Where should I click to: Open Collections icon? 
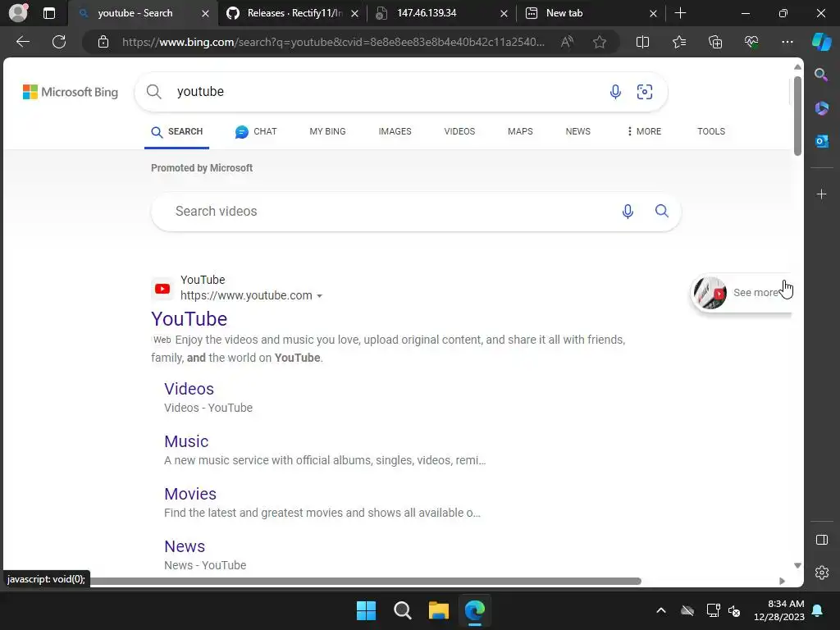[715, 42]
